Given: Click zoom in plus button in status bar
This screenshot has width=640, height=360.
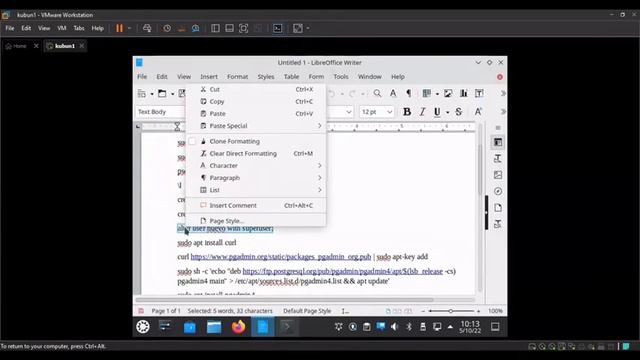Looking at the screenshot, I should tap(478, 311).
